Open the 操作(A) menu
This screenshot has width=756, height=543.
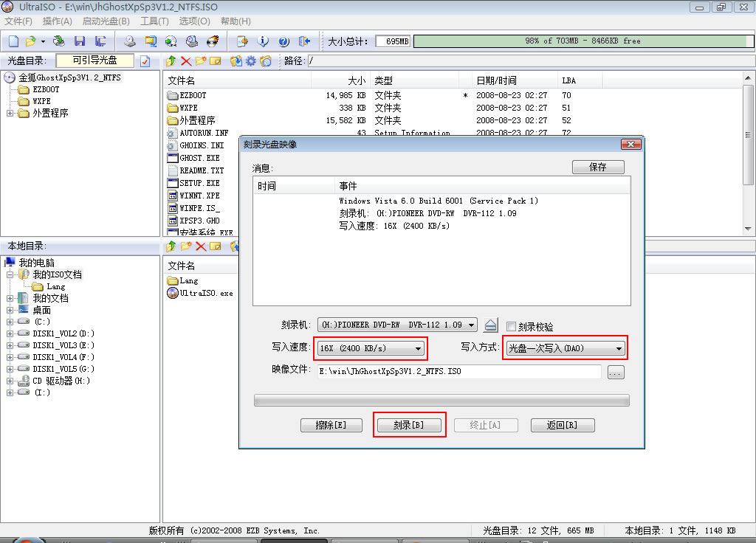58,21
